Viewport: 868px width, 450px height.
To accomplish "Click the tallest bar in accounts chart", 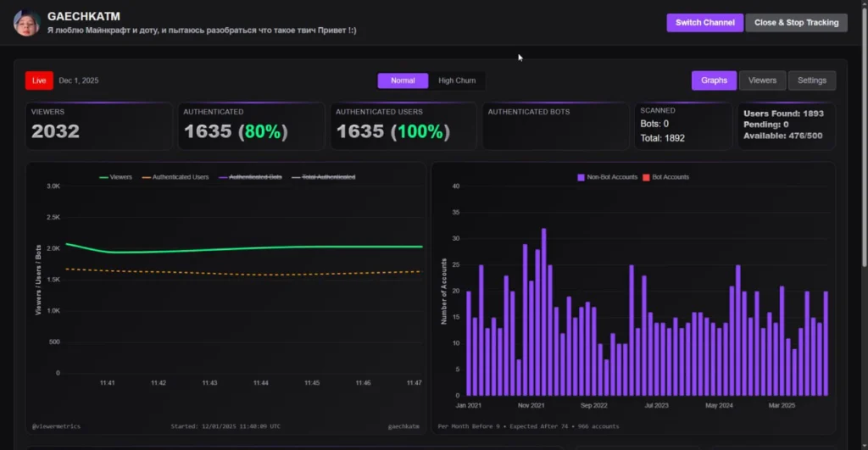I will point(543,312).
